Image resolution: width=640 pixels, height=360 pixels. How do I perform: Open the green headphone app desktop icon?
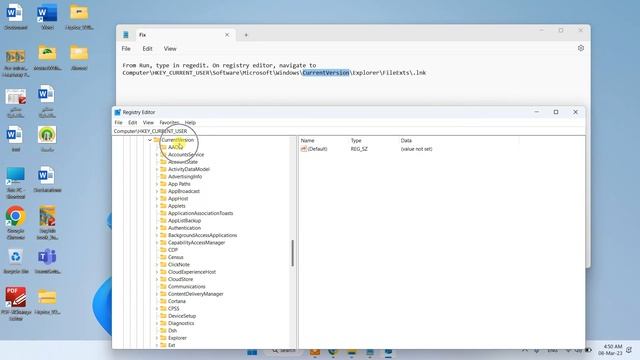click(x=47, y=134)
